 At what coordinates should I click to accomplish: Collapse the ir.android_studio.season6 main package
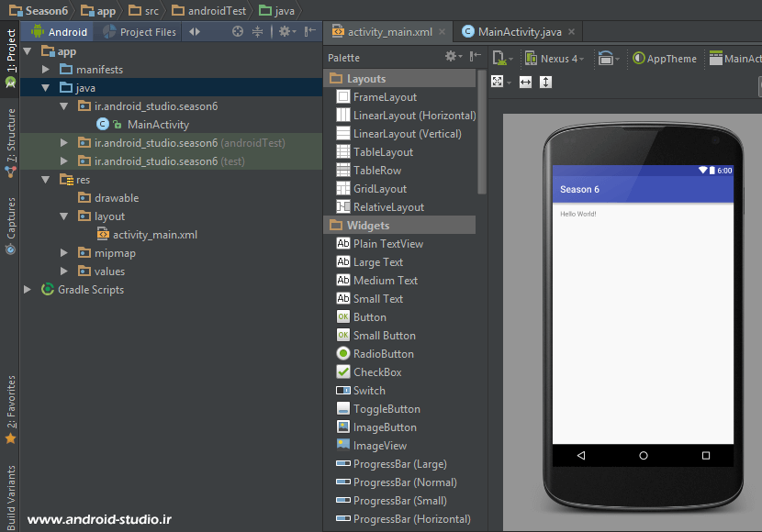[64, 106]
